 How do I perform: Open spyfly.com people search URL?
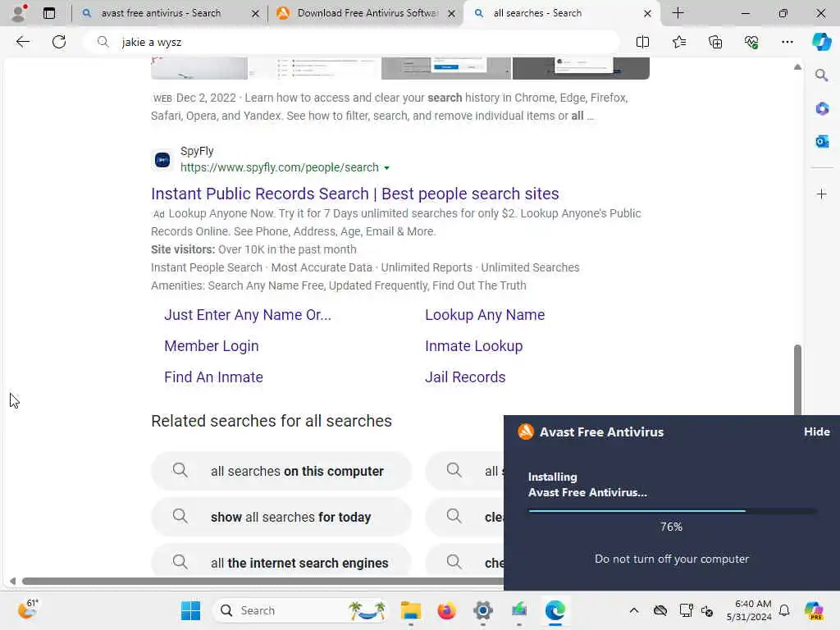tap(280, 167)
